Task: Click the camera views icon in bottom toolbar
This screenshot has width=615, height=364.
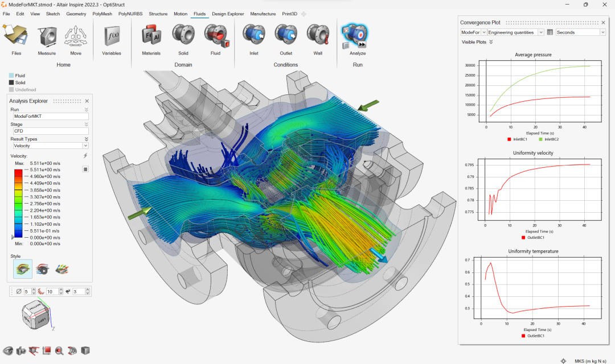Action: coord(21,351)
